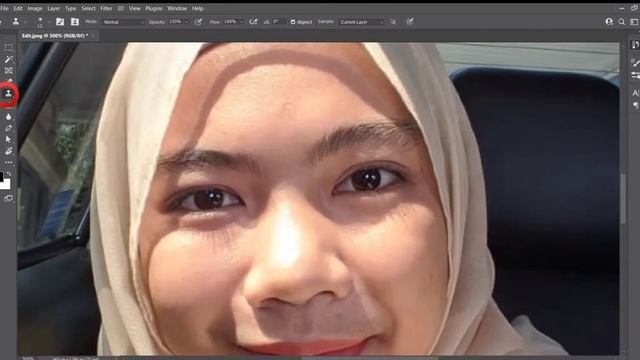Open the Paragraph panel icon

636,106
